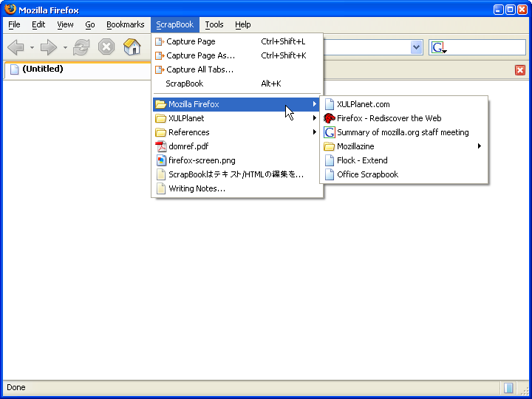Click image icon beside firefox-screen.png
This screenshot has width=532, height=399.
[161, 160]
